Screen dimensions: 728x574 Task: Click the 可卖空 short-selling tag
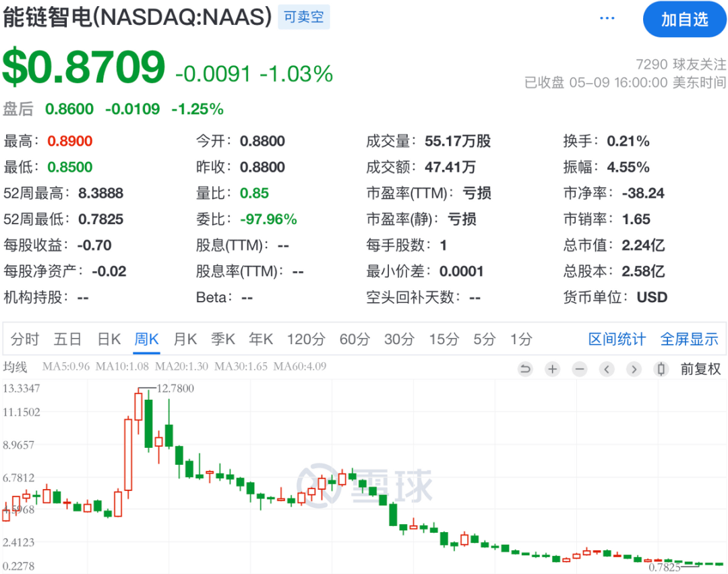pos(303,17)
